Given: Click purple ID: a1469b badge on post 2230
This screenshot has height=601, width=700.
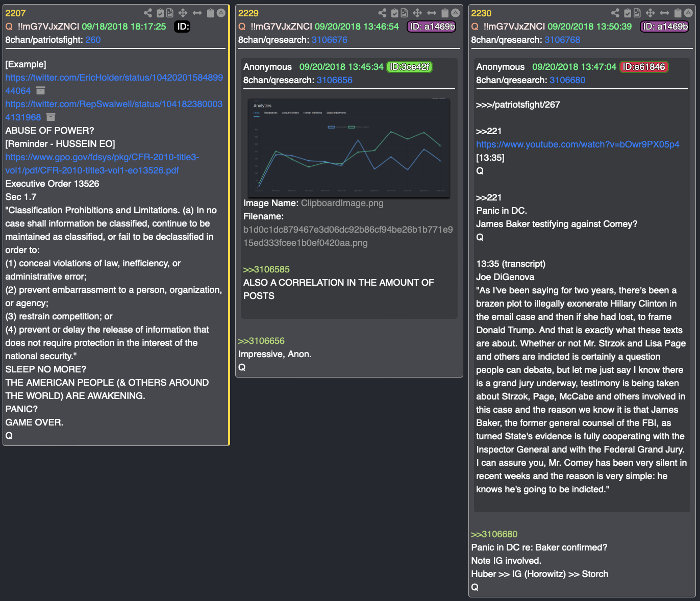Looking at the screenshot, I should pos(665,27).
